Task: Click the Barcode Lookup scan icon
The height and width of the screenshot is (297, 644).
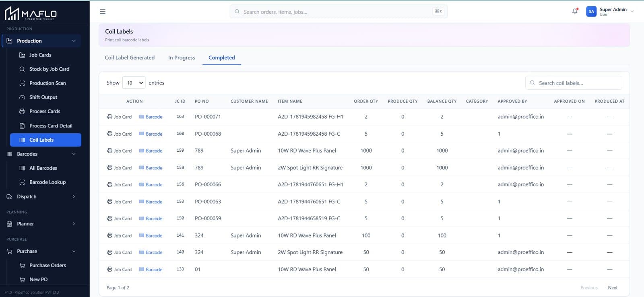Action: pyautogui.click(x=22, y=182)
